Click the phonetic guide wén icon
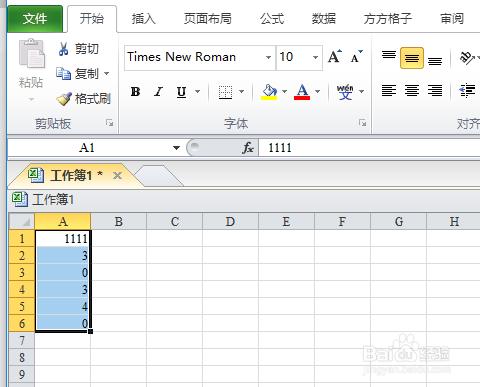The height and width of the screenshot is (387, 480). (x=345, y=92)
